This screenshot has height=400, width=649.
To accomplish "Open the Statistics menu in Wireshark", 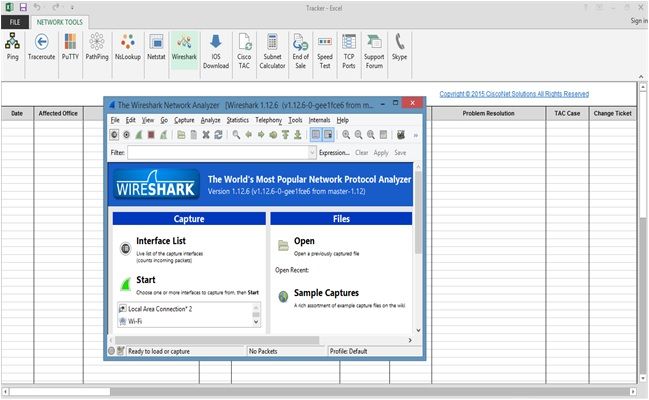I will 237,119.
